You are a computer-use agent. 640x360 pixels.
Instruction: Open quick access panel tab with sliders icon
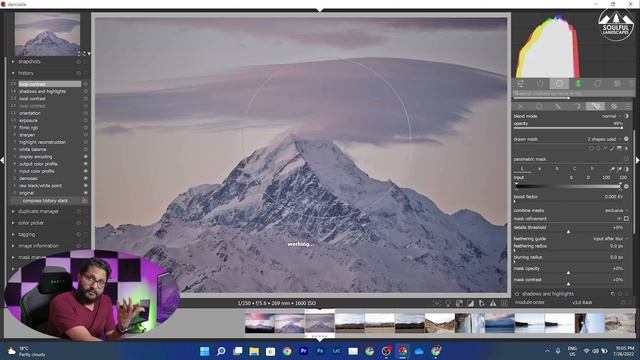[x=521, y=84]
